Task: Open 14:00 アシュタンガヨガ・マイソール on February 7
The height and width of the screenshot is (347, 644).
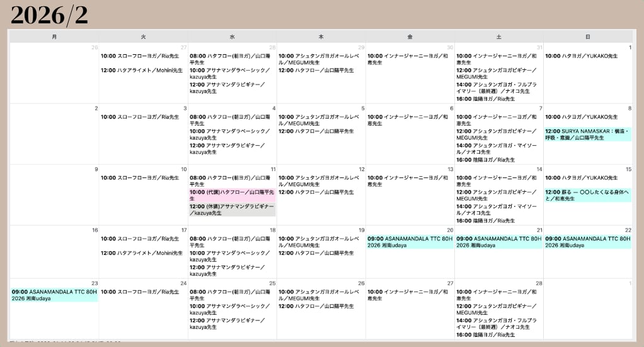Action: click(497, 149)
